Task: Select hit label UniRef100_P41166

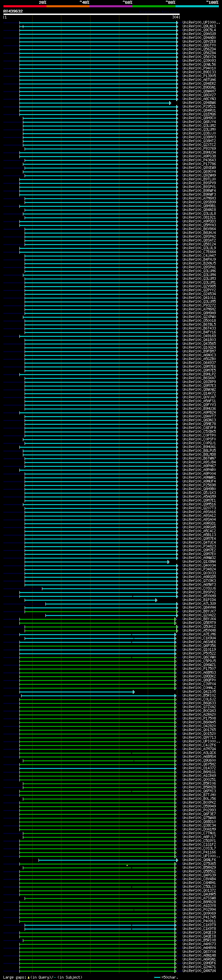Action: pos(199,852)
